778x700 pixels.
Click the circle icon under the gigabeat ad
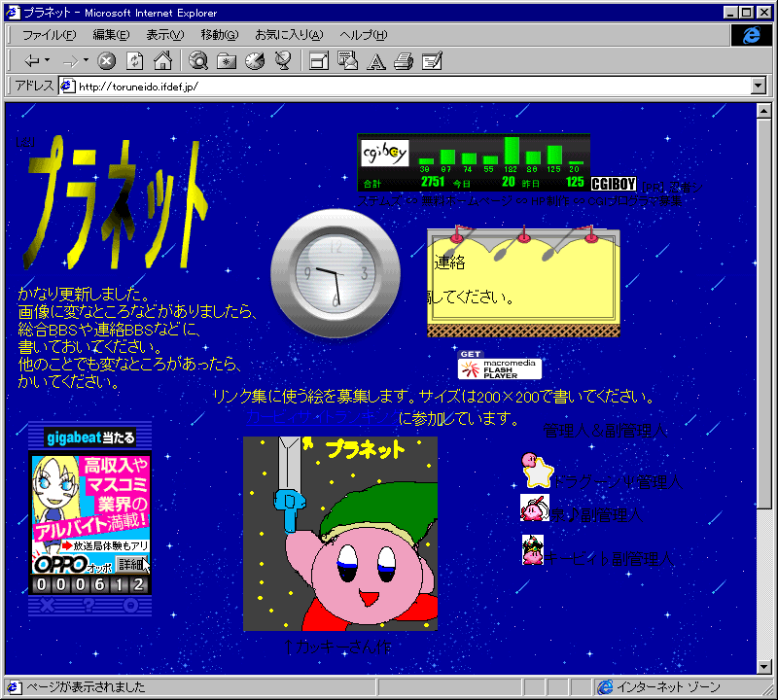130,606
